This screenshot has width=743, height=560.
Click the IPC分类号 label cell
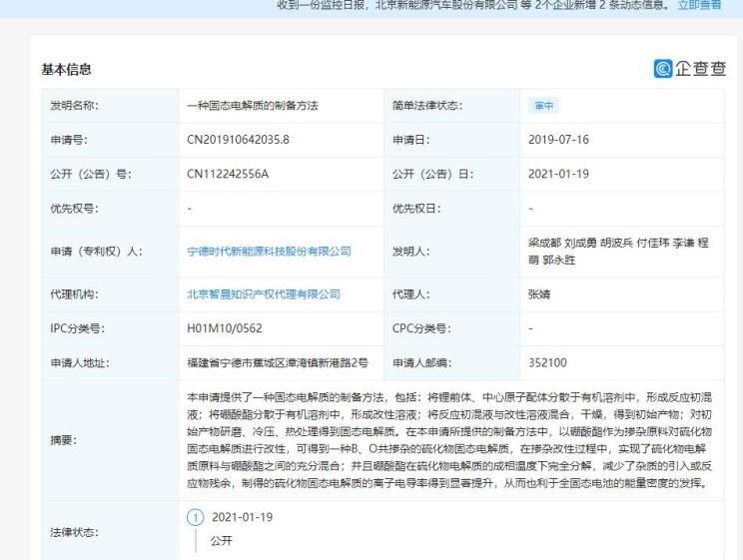(110, 328)
